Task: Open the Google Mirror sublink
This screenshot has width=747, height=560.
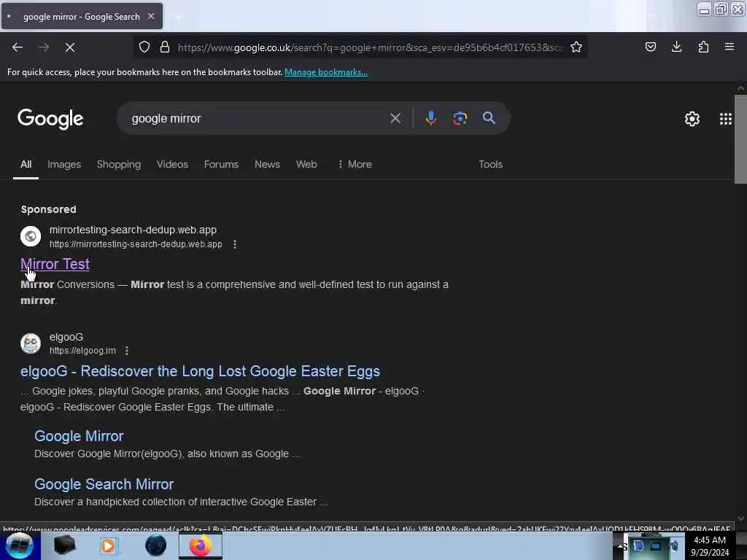Action: click(79, 436)
